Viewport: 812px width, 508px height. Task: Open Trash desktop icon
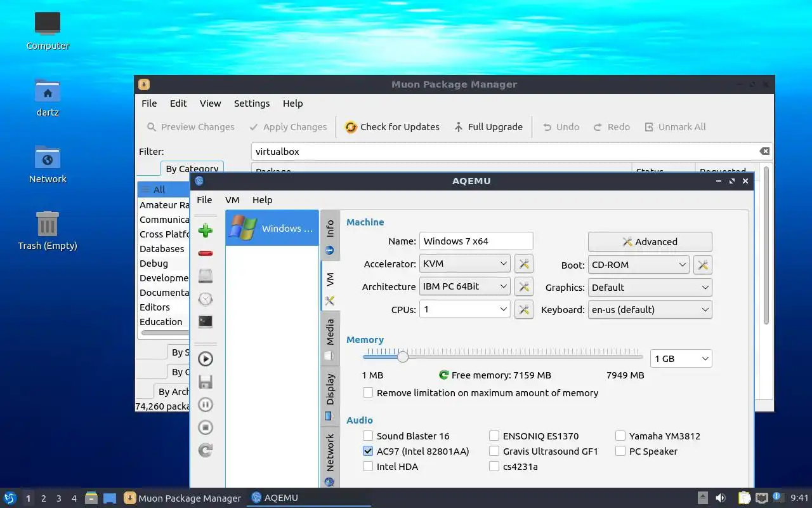(x=48, y=231)
